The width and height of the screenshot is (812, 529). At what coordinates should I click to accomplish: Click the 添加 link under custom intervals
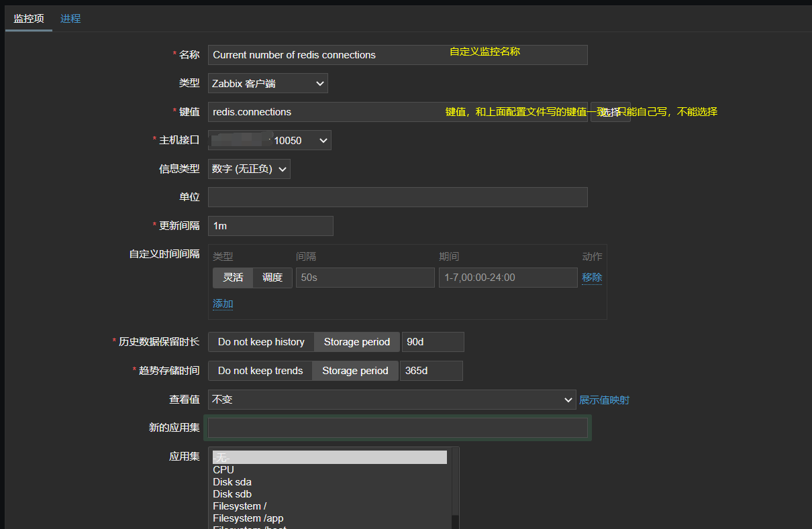click(223, 304)
